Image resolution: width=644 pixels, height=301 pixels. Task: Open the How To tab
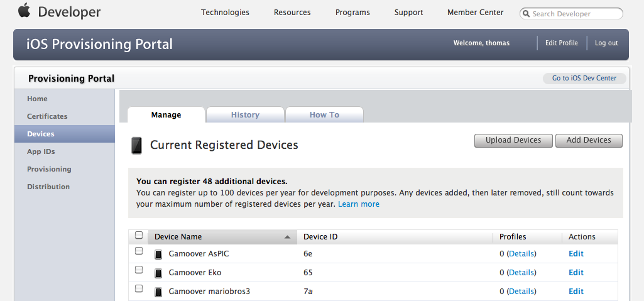pyautogui.click(x=324, y=114)
